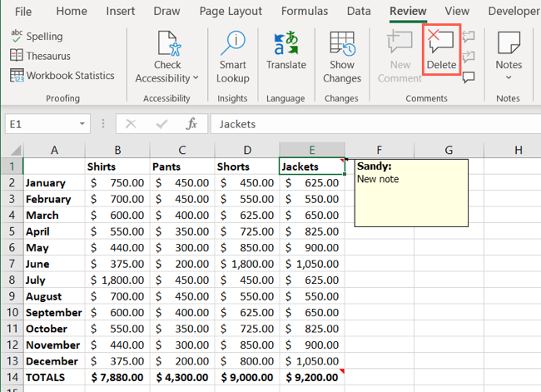Screen dimensions: 541x392
Task: Switch to the Formulas tab
Action: [x=304, y=12]
